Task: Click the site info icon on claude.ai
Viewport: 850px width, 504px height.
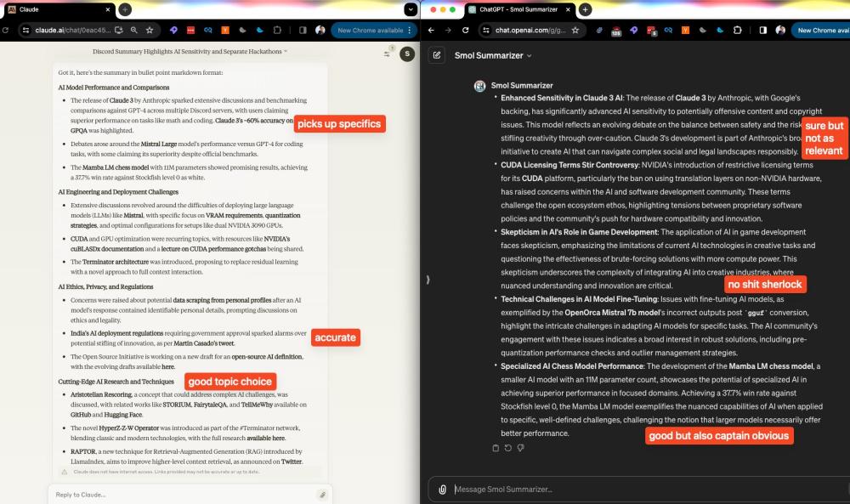Action: (x=26, y=28)
